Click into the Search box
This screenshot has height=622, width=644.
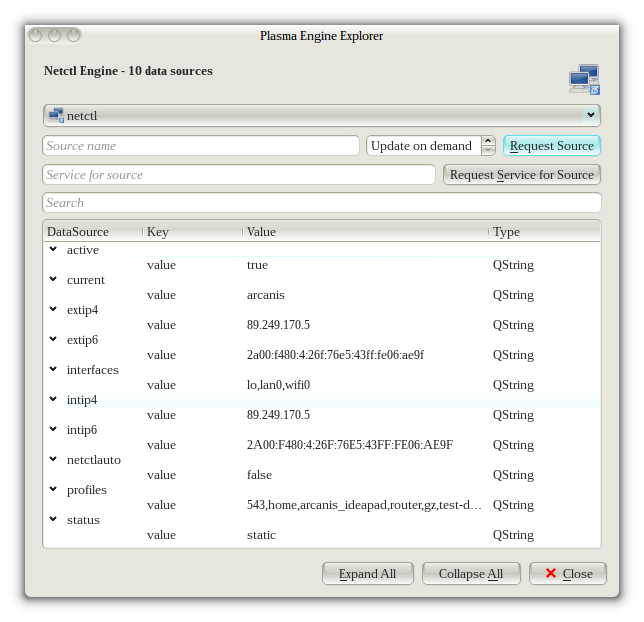[321, 203]
